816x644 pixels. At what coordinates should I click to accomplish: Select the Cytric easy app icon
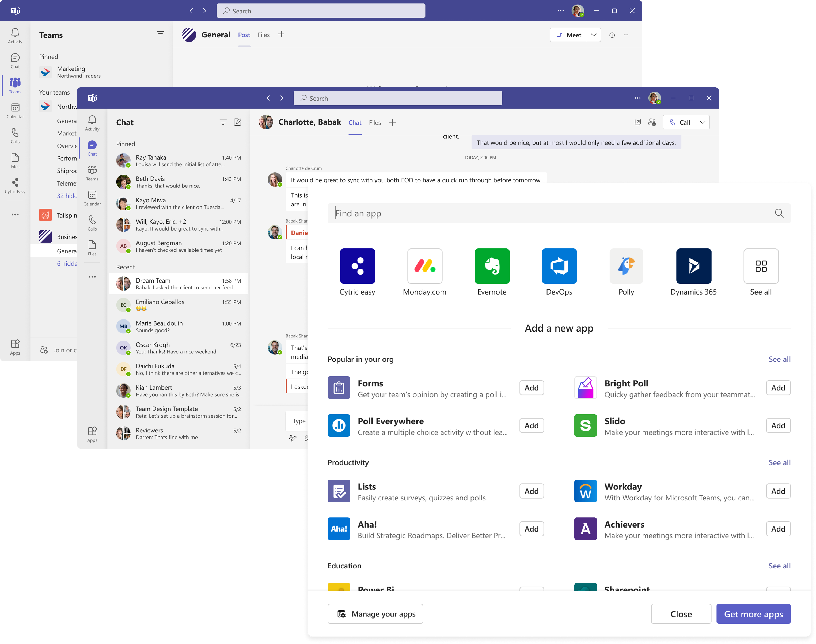pyautogui.click(x=357, y=266)
